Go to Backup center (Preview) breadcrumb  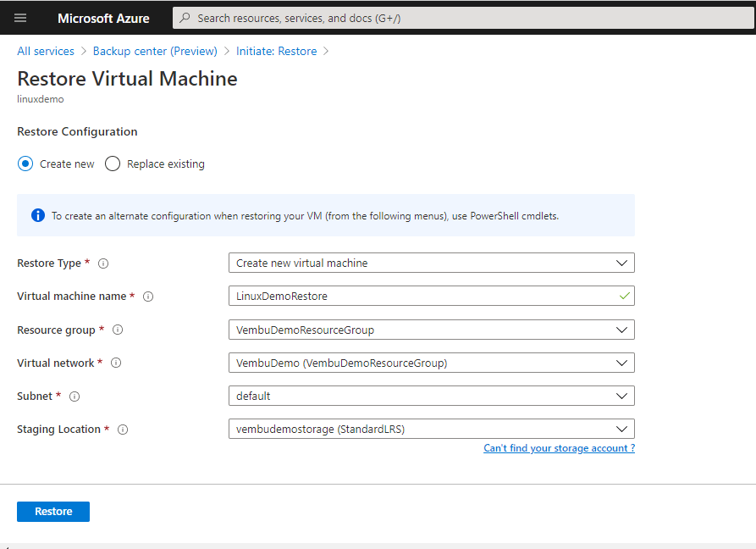[155, 51]
